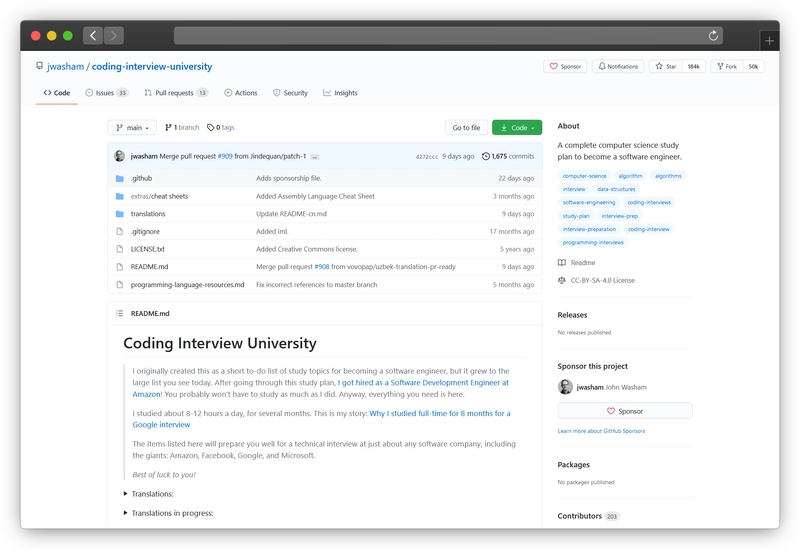Image resolution: width=800 pixels, height=549 pixels.
Task: Star the repository
Action: point(665,66)
